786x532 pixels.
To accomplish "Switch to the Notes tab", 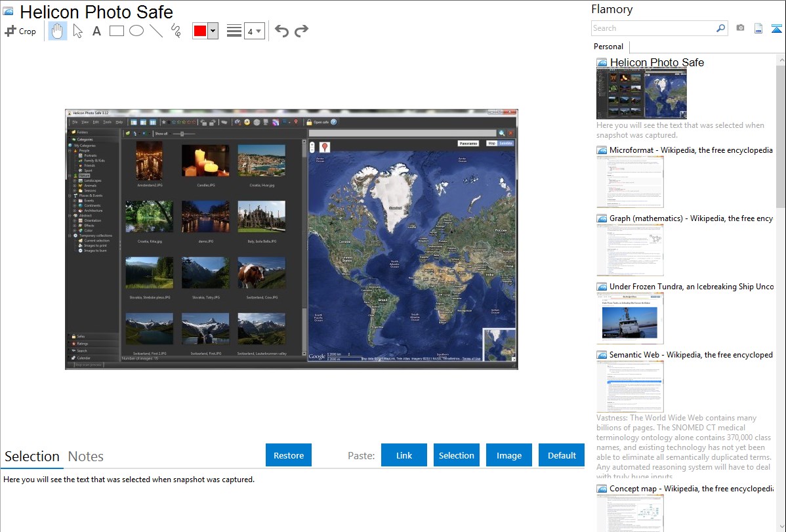I will click(x=86, y=457).
